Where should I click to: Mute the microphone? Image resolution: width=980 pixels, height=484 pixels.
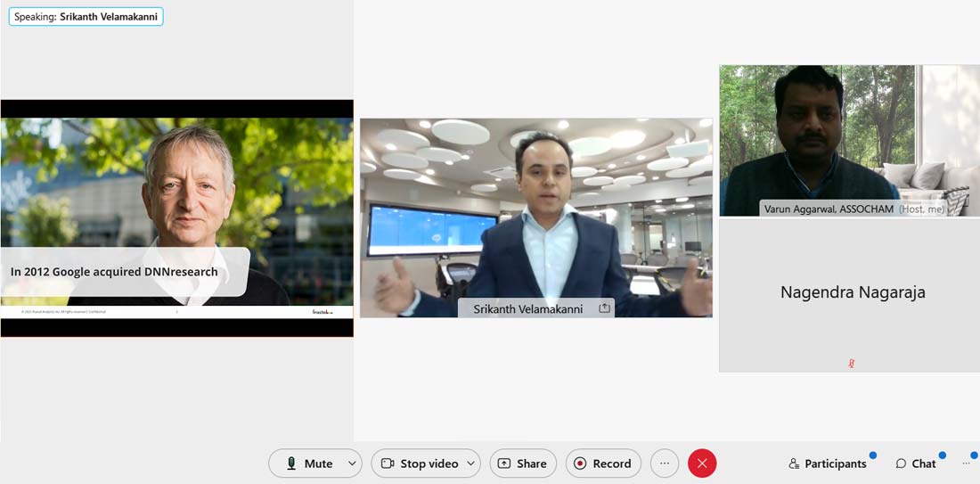point(309,463)
